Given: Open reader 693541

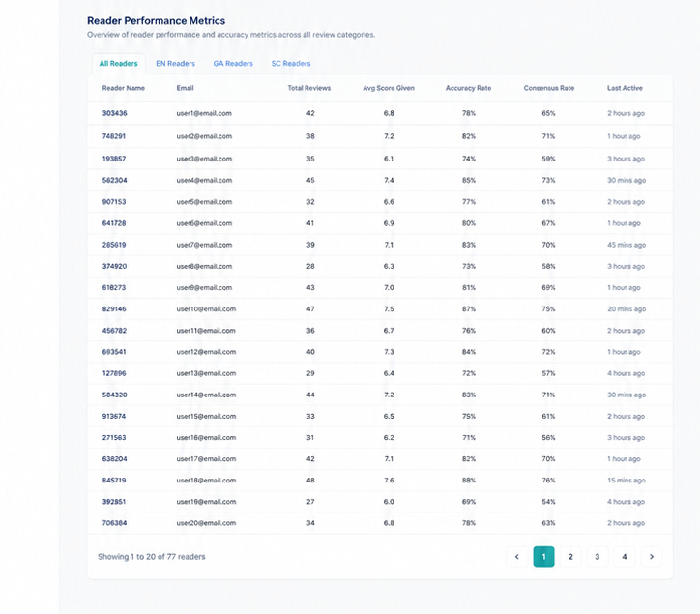Looking at the screenshot, I should pyautogui.click(x=114, y=352).
